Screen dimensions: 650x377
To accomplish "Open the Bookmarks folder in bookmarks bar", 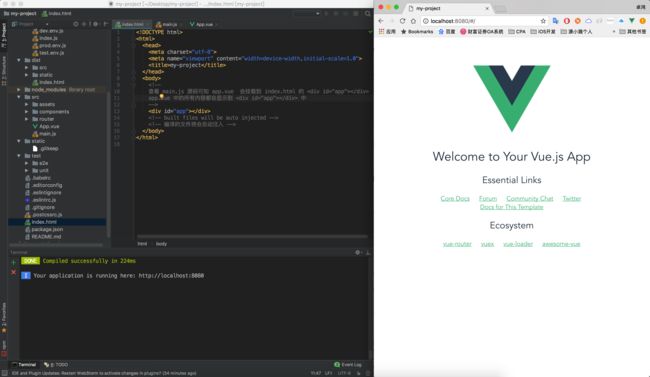I will point(417,32).
